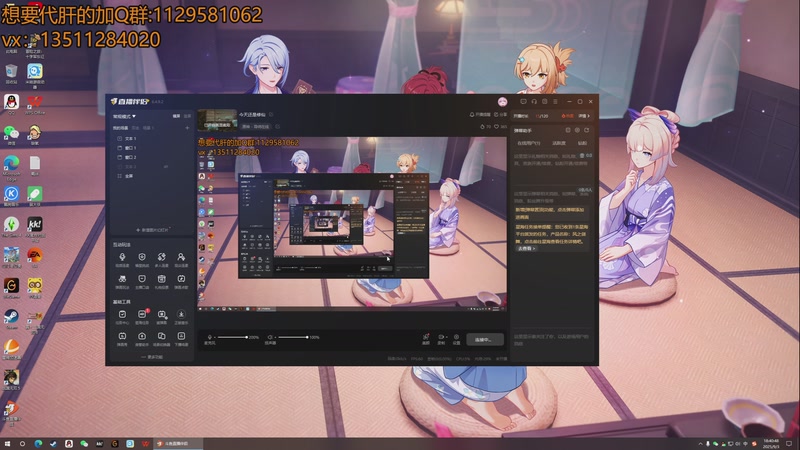
Task: Open the download-arrow tool icon under 基础工具
Action: coord(181,316)
